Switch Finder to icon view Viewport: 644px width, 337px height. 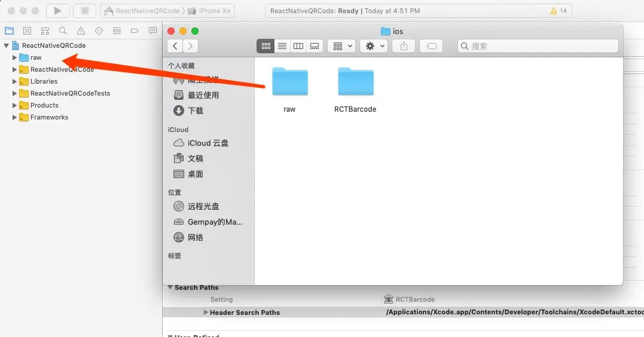265,46
